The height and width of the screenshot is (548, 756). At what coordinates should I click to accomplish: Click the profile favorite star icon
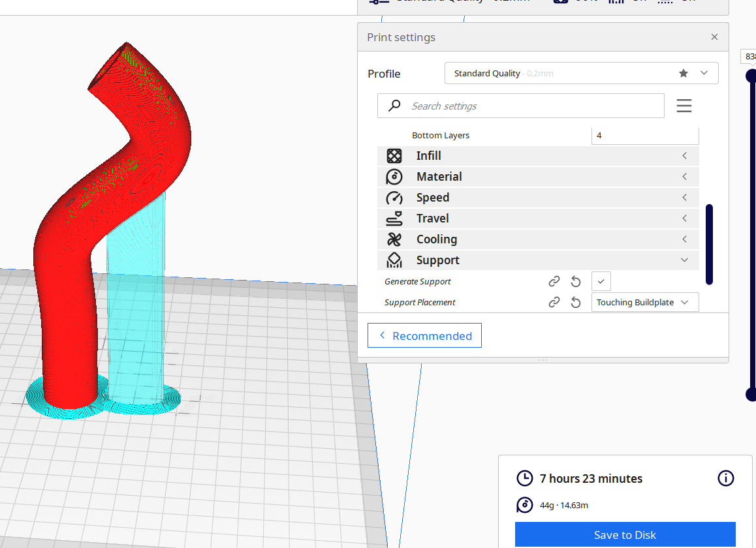point(683,73)
